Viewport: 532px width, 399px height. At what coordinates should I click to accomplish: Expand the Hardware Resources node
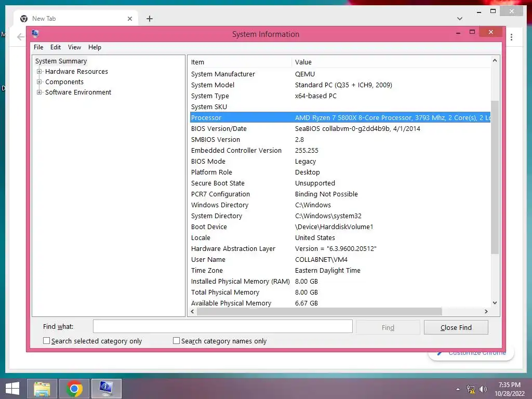tap(39, 72)
